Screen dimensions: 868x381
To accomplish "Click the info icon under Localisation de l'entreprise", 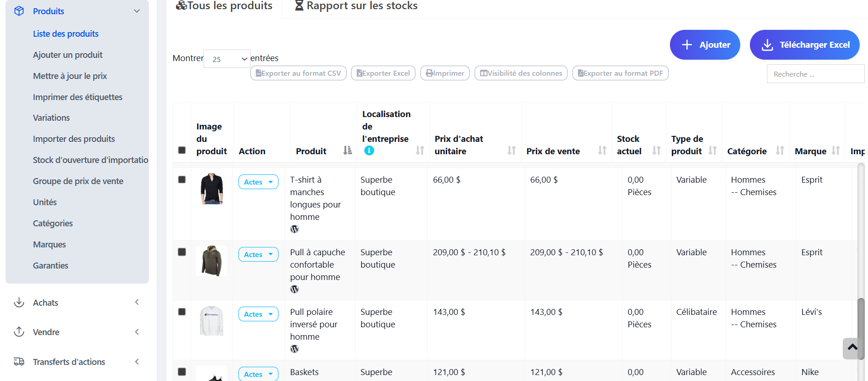I will point(369,151).
